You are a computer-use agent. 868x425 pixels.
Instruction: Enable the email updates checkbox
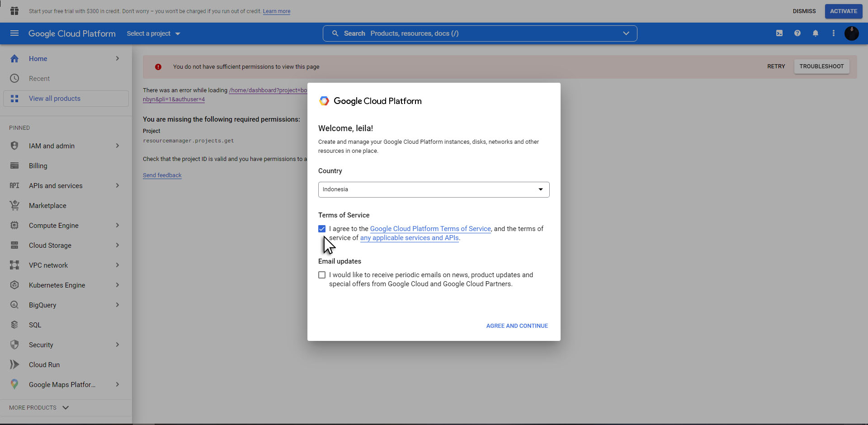[322, 275]
